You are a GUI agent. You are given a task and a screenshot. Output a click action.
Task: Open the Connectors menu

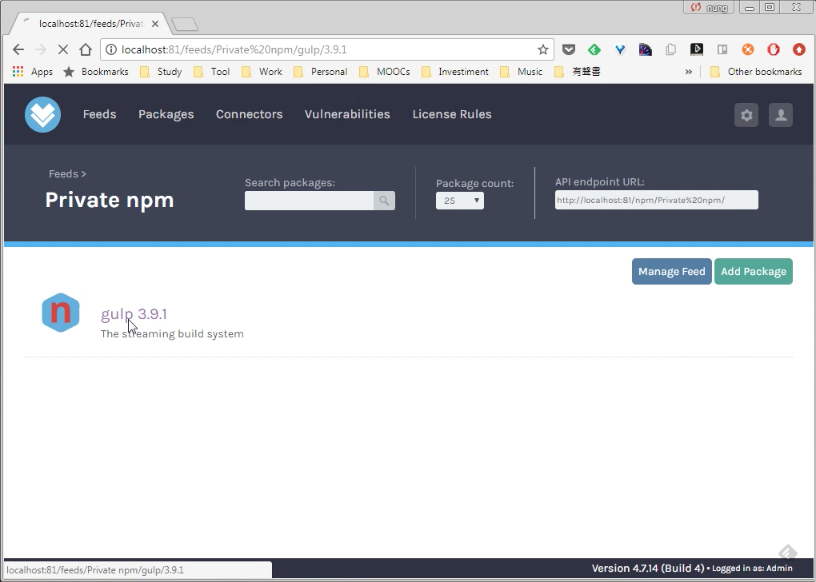(x=249, y=115)
